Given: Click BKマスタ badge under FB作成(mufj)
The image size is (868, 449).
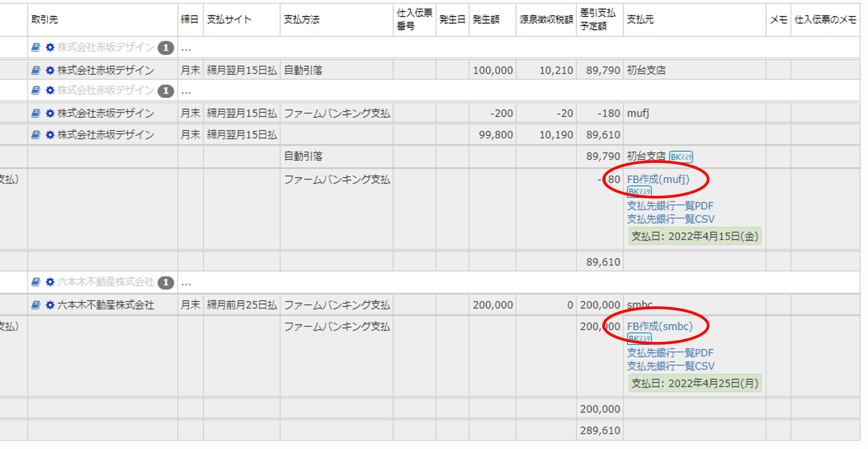Looking at the screenshot, I should coord(639,192).
